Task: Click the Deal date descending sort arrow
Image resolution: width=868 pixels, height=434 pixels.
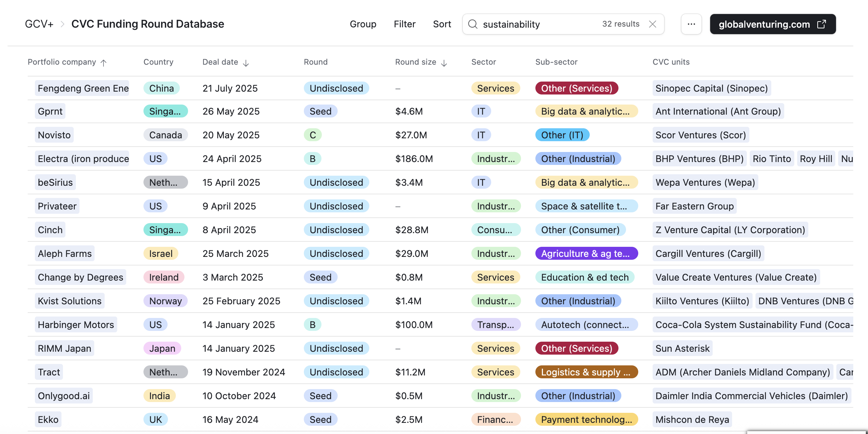Action: [x=246, y=63]
